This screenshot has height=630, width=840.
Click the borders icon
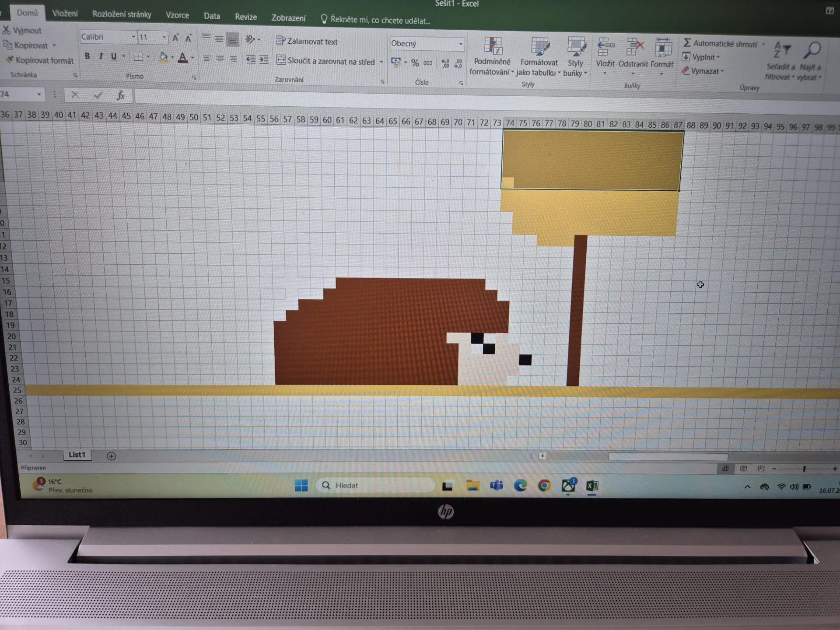(138, 57)
